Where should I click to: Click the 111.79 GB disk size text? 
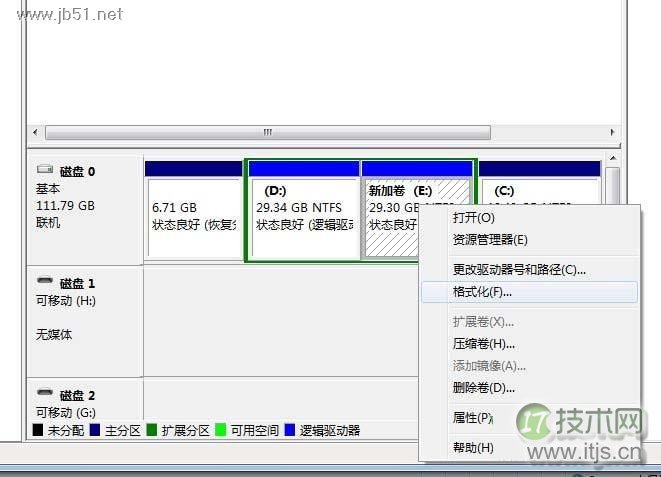click(x=65, y=206)
